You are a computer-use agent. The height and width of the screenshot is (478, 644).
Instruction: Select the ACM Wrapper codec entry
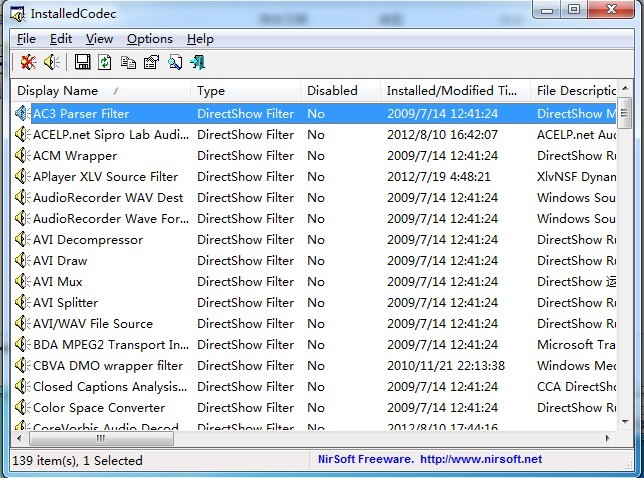pyautogui.click(x=75, y=156)
